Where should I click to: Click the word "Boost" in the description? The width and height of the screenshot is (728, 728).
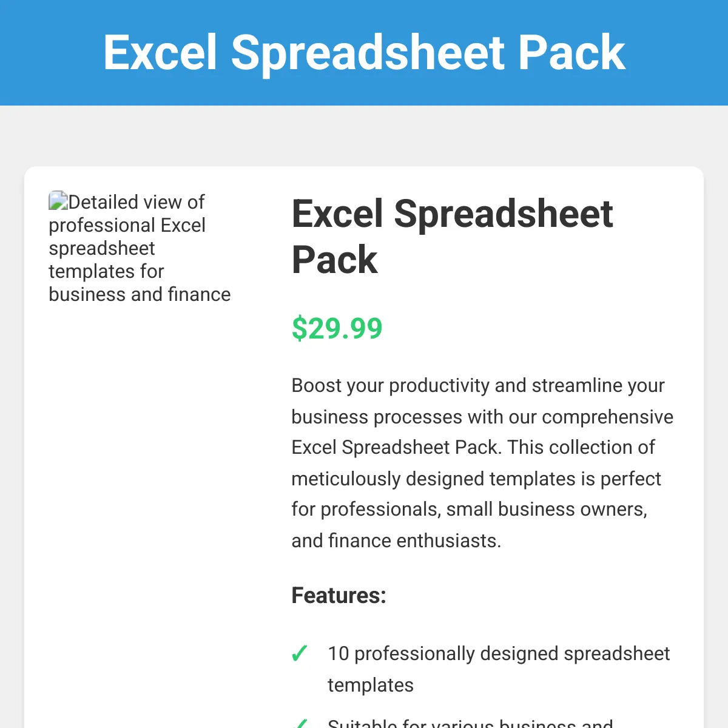[317, 386]
